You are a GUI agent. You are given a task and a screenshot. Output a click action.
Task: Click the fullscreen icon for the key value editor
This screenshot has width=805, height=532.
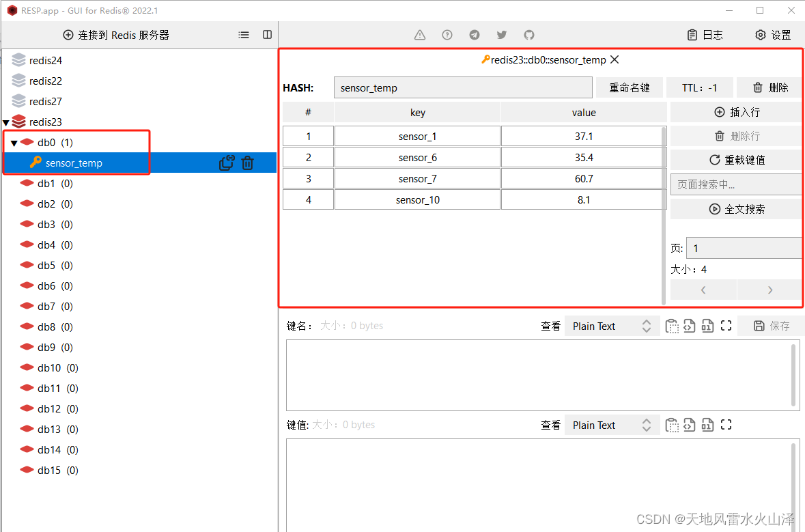tap(726, 424)
